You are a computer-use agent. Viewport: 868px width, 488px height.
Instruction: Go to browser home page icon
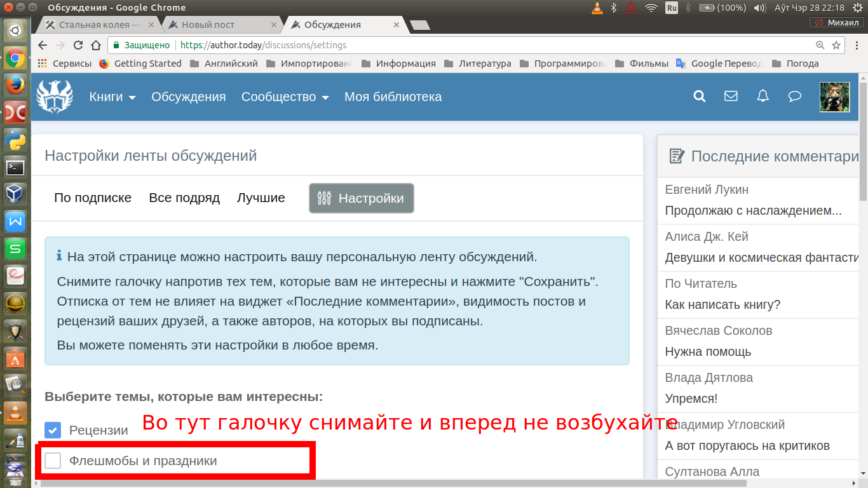tap(96, 45)
